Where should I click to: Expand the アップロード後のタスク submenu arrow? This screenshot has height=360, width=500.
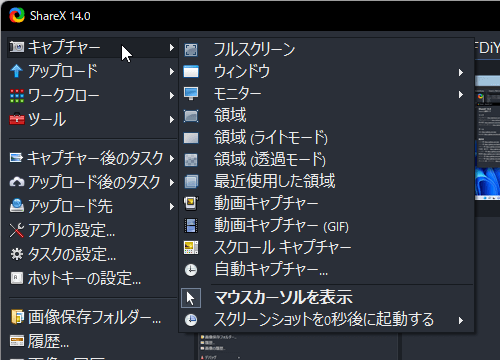coord(171,182)
